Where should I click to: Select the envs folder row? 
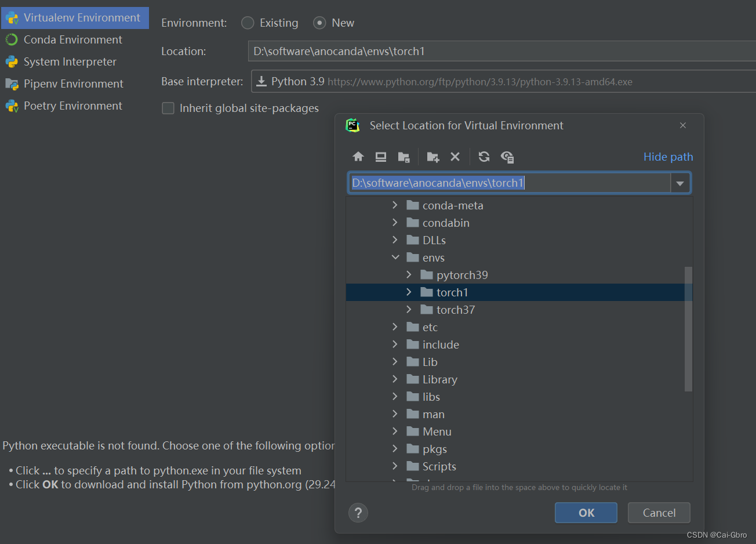pos(515,258)
